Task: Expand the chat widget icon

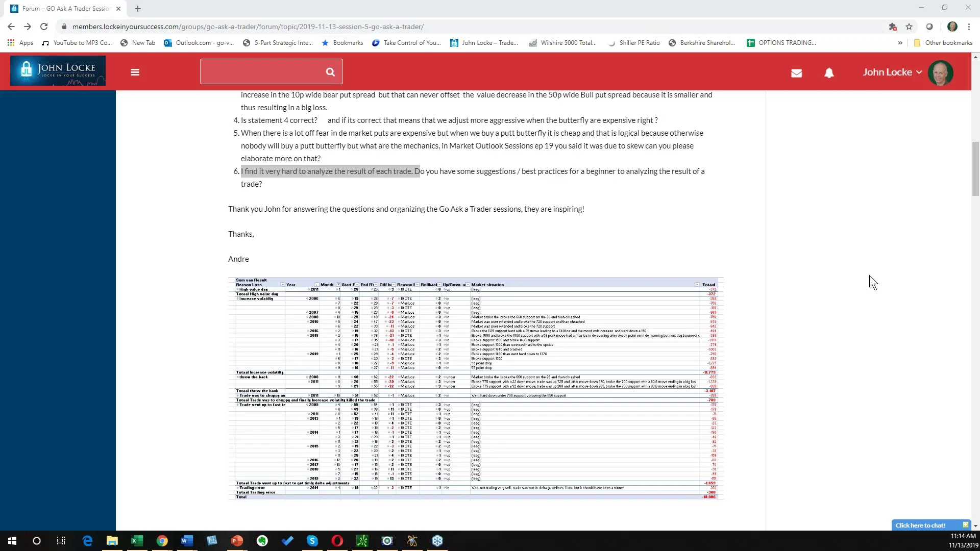Action: click(966, 524)
